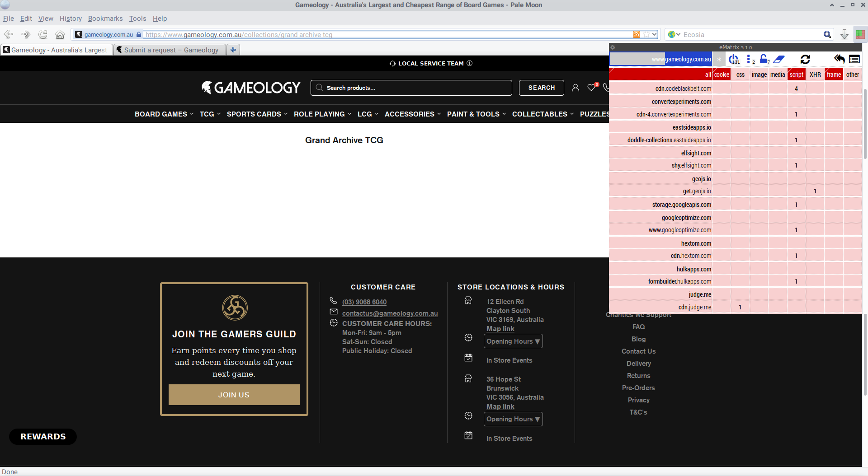Expand Opening Hours for Clayton South store

513,341
